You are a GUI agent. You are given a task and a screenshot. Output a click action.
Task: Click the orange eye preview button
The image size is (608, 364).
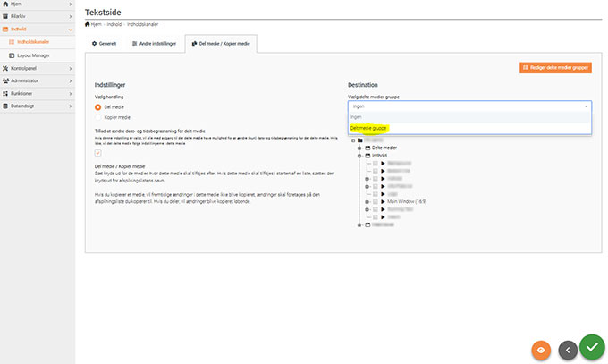coord(541,351)
